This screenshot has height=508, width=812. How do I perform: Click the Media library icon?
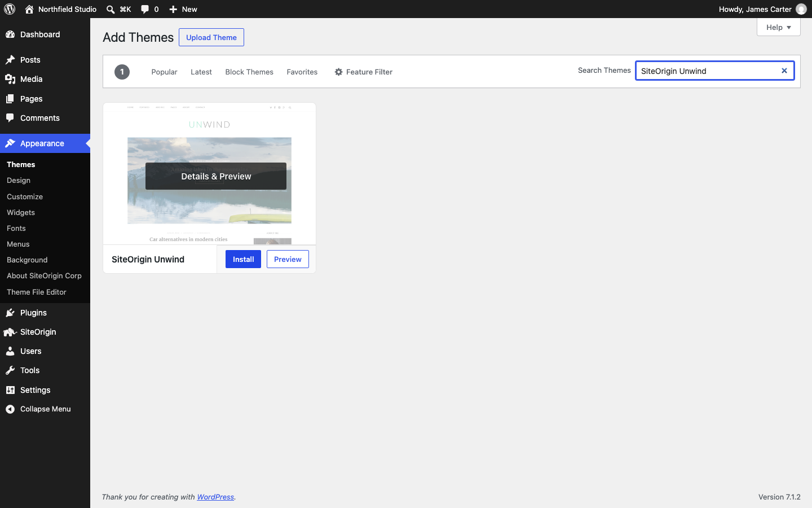10,79
